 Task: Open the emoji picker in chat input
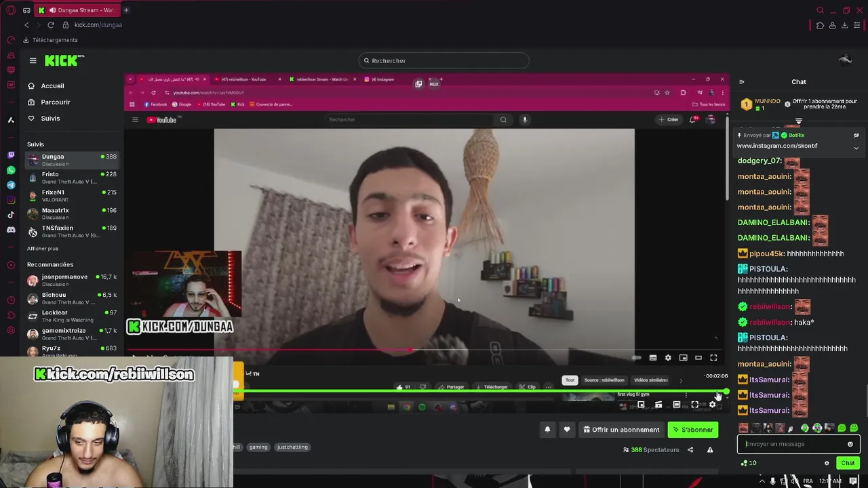(850, 444)
